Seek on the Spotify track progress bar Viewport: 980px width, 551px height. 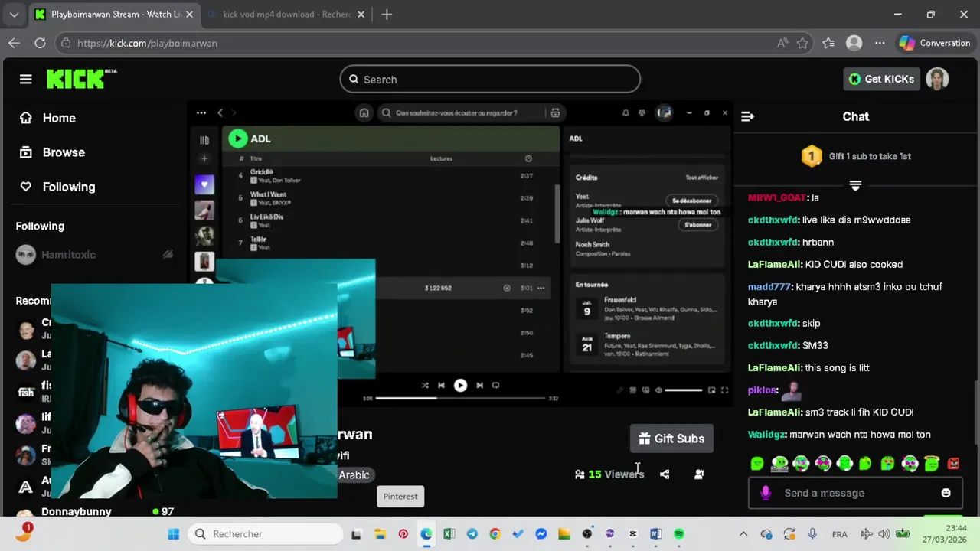460,398
